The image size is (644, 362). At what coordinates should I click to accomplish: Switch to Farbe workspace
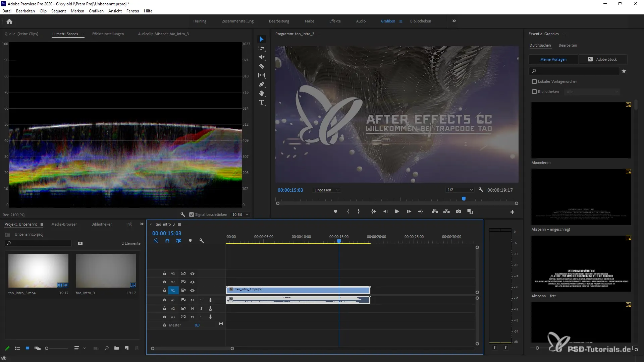click(x=309, y=21)
